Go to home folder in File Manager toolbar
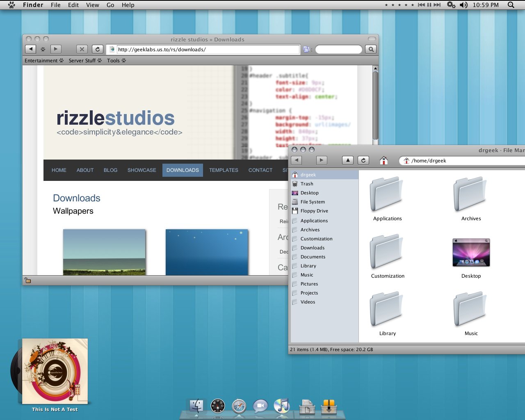The width and height of the screenshot is (525, 420). click(384, 160)
